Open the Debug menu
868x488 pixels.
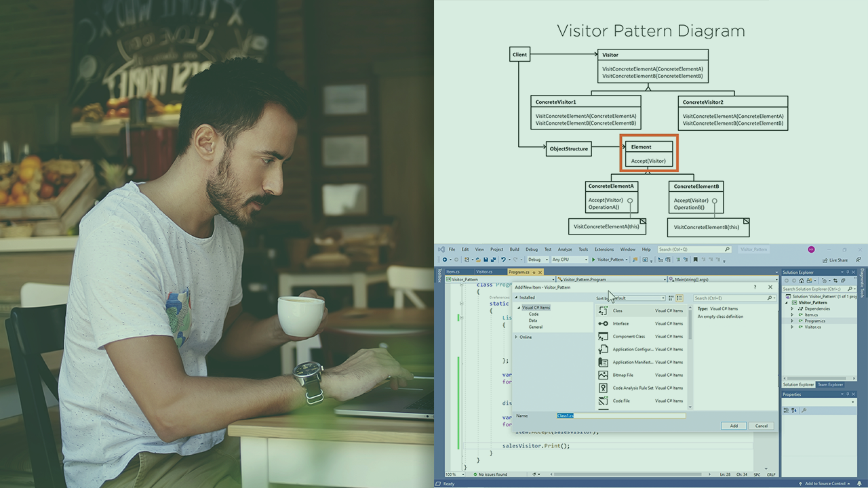pos(532,249)
